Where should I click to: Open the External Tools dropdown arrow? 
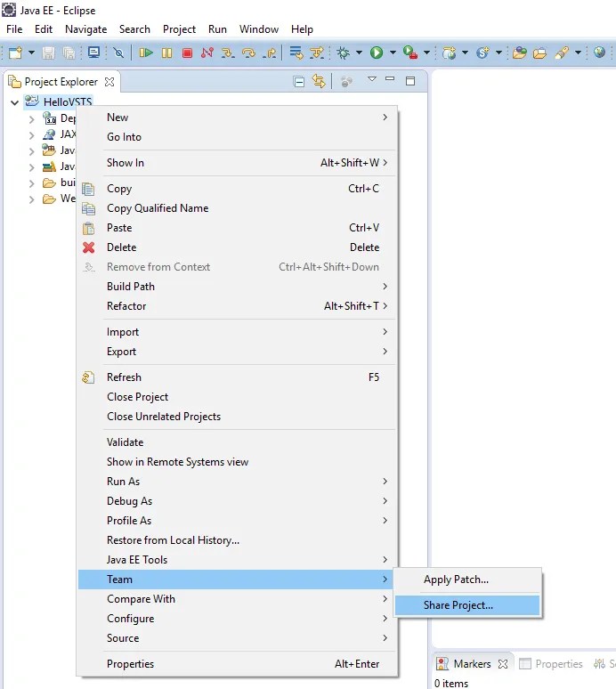(426, 53)
